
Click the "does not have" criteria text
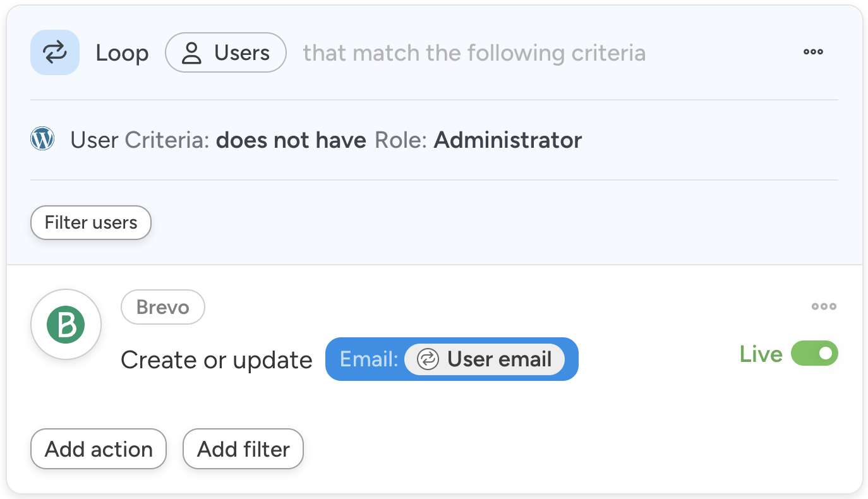click(291, 140)
